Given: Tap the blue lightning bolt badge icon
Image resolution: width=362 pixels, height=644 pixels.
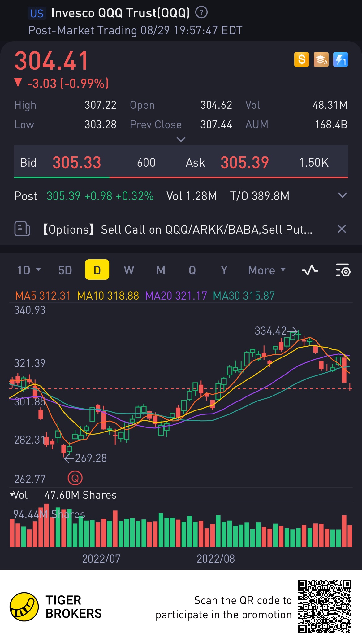Looking at the screenshot, I should point(341,59).
